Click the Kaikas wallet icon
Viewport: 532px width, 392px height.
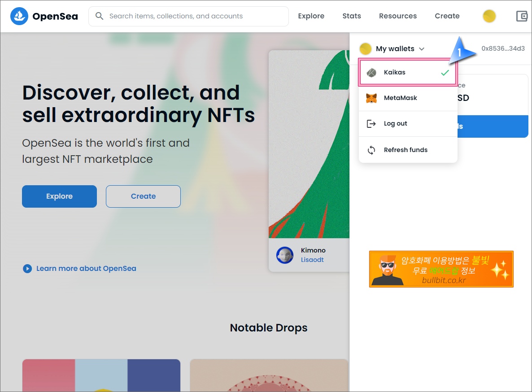(371, 72)
